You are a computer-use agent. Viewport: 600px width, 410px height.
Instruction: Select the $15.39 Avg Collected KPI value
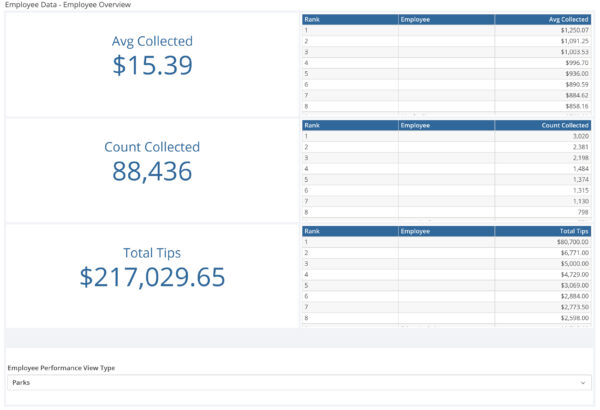[152, 66]
